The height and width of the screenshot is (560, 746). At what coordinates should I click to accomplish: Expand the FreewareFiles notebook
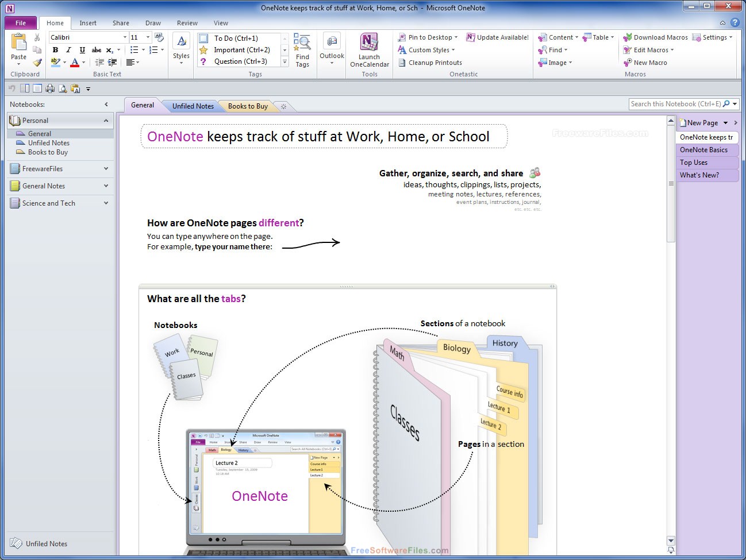click(x=106, y=169)
